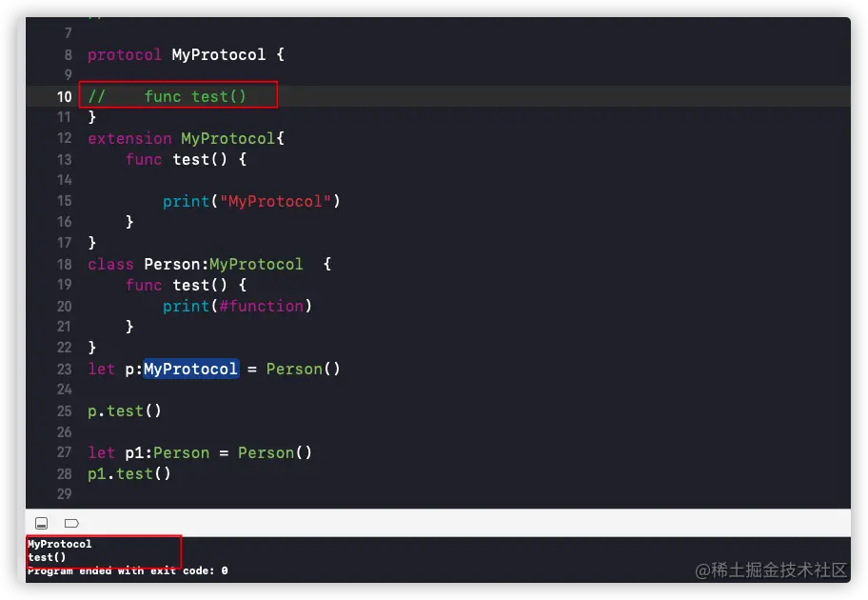
Task: Click line number 28 in gutter
Action: pos(64,473)
